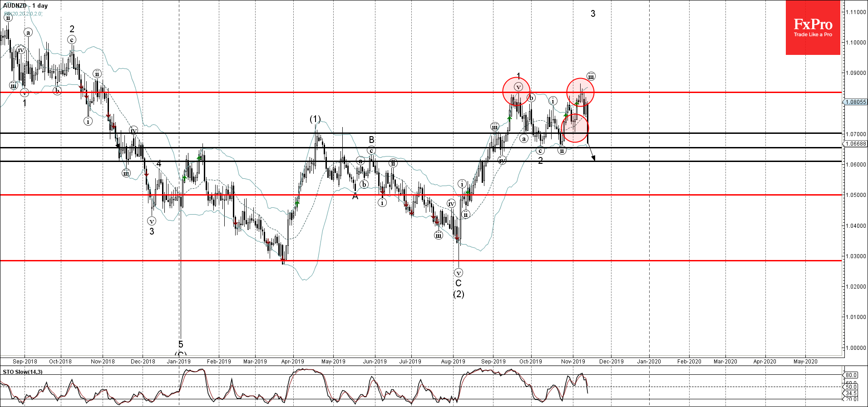Click the May-2020 date on time axis

pyautogui.click(x=805, y=362)
